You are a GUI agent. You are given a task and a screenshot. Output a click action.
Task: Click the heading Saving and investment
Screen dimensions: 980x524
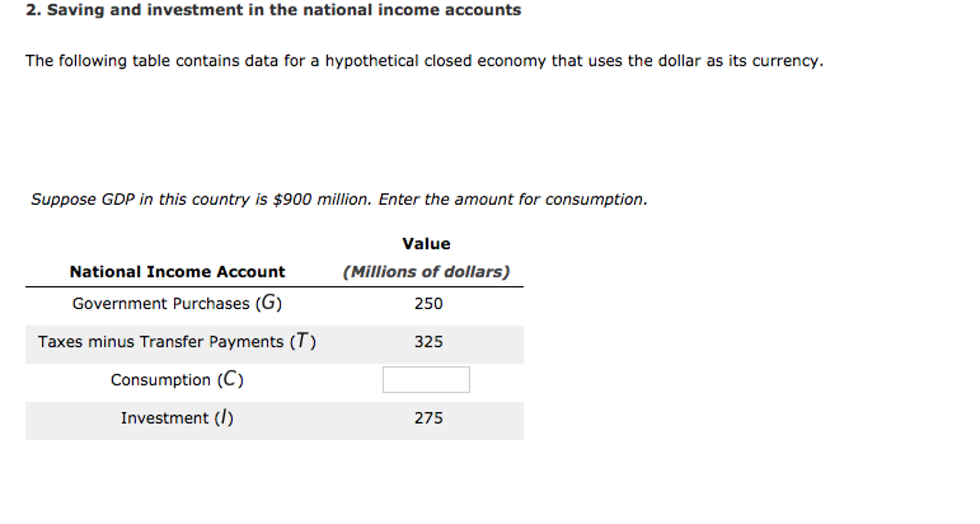click(x=272, y=10)
